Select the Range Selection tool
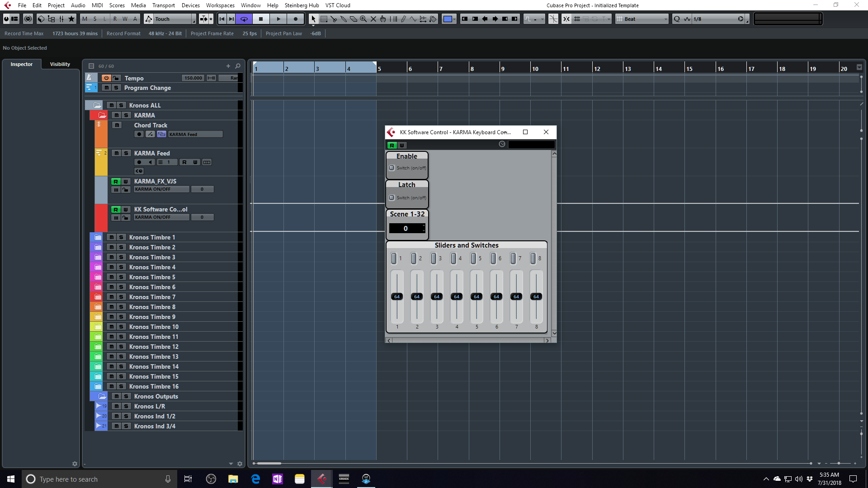Image resolution: width=868 pixels, height=488 pixels. click(324, 19)
